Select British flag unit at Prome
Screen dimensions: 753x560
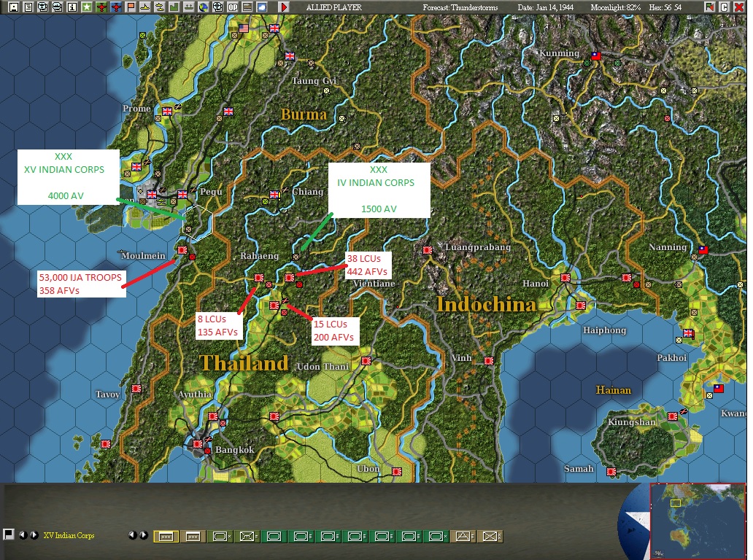[167, 112]
